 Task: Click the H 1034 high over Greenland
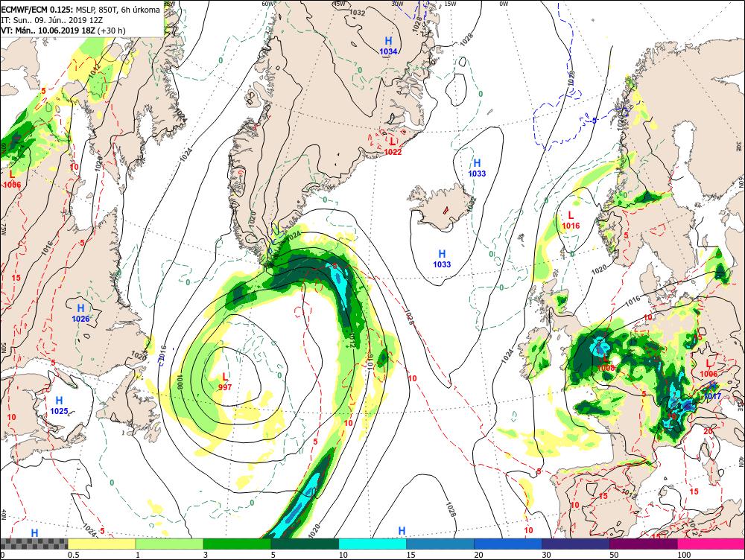click(x=388, y=45)
